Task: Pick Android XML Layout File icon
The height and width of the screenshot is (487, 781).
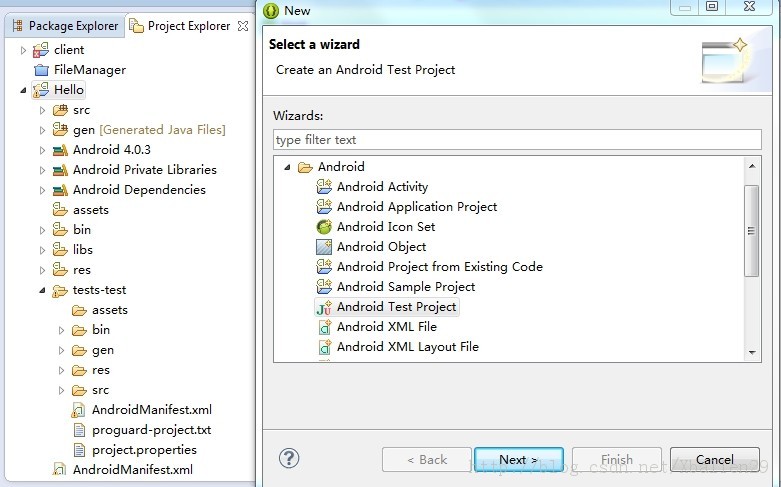Action: point(325,347)
